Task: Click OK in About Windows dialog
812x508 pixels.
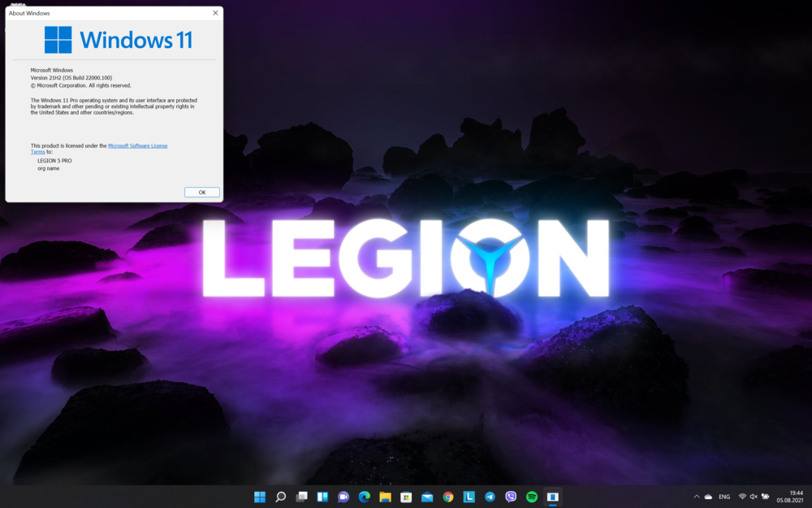Action: [x=202, y=193]
